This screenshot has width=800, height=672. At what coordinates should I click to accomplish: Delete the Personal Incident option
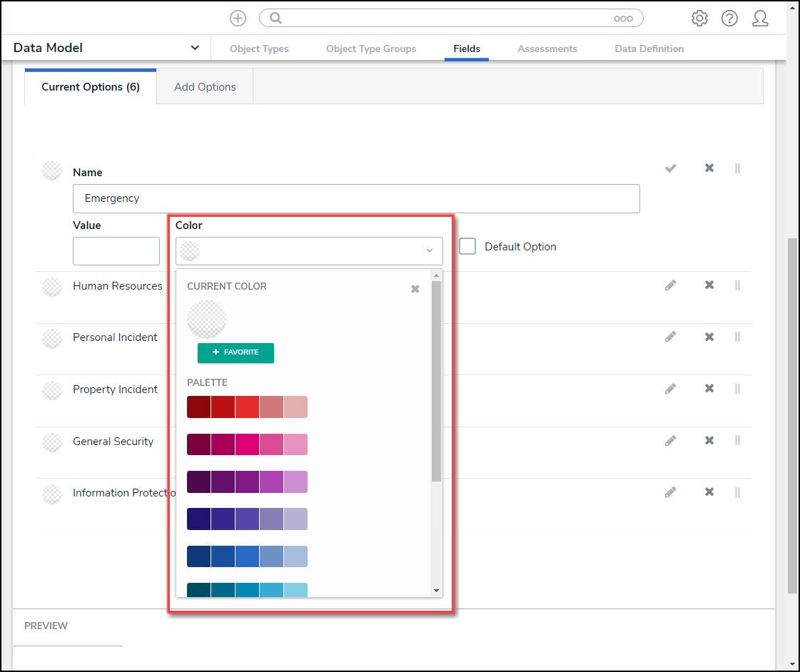(709, 337)
